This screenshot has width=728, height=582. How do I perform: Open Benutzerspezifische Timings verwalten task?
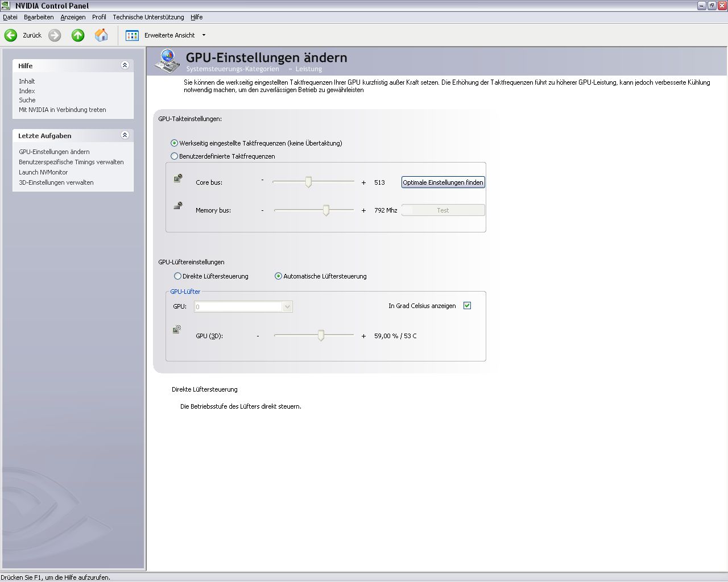(71, 162)
